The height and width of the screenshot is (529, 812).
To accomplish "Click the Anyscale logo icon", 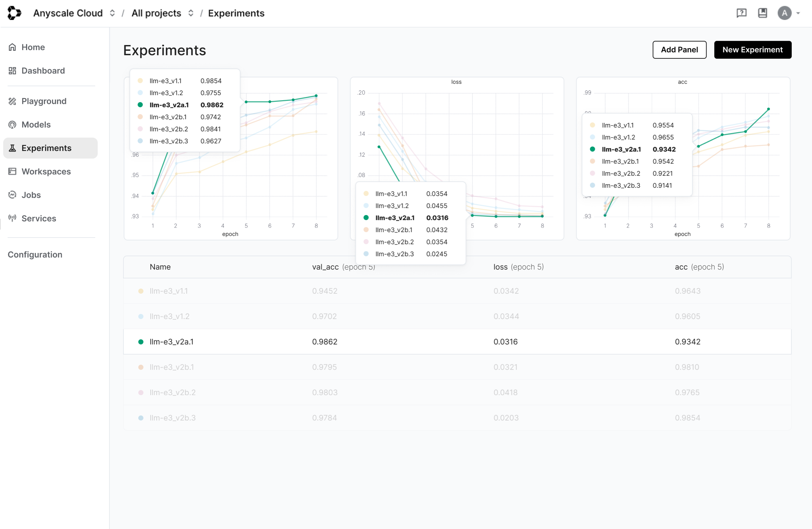I will click(14, 13).
